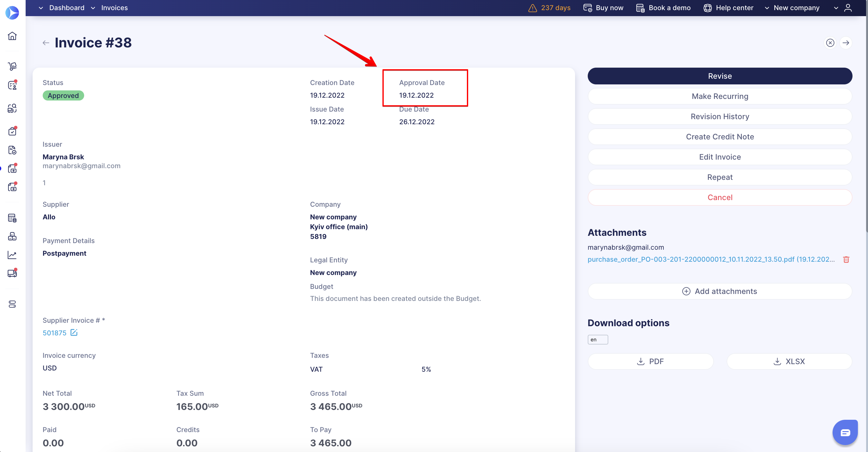Screen dimensions: 868x452
Task: Expand the Dashboard dropdown menu
Action: [x=40, y=8]
